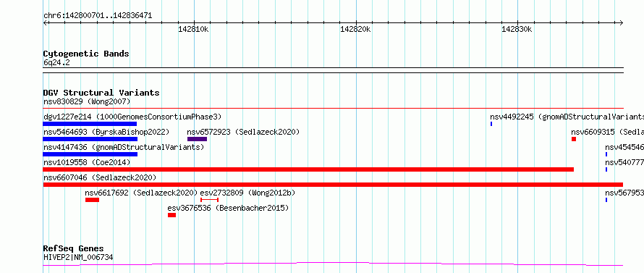Click the 142810k scale label
644x273 pixels.
[x=193, y=29]
